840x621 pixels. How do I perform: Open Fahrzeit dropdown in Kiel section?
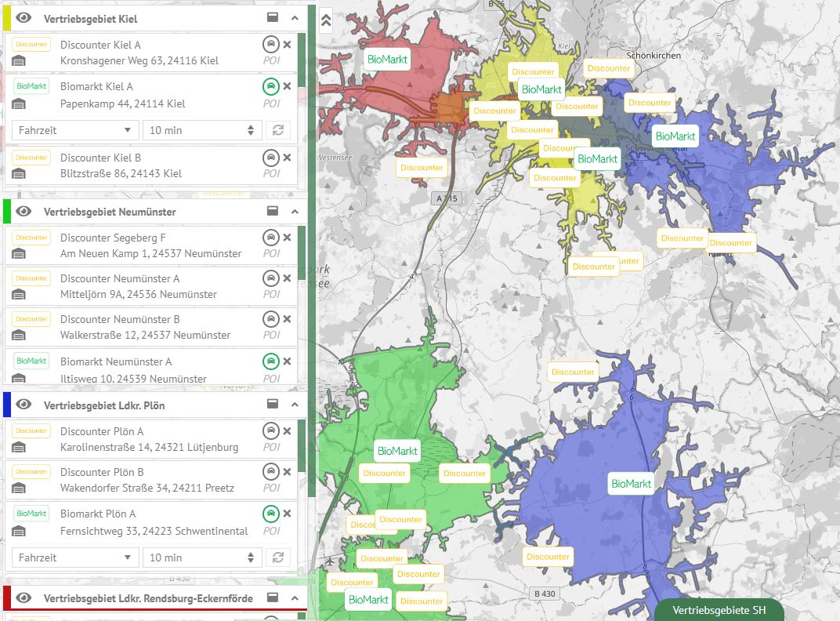[x=75, y=130]
